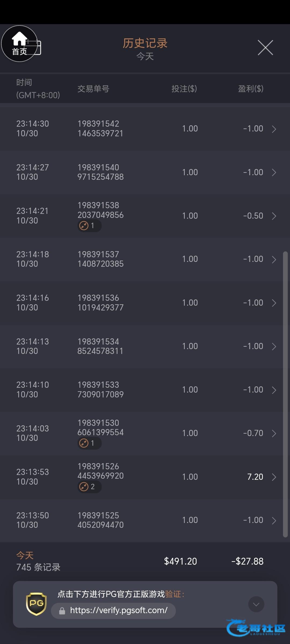Close the 历史记录 history panel
Screen dimensions: 290x644
(265, 48)
